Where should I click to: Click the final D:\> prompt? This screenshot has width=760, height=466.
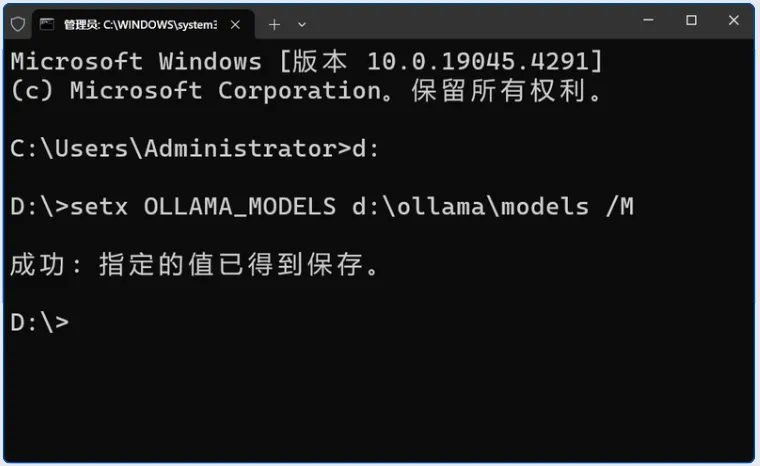tap(40, 323)
